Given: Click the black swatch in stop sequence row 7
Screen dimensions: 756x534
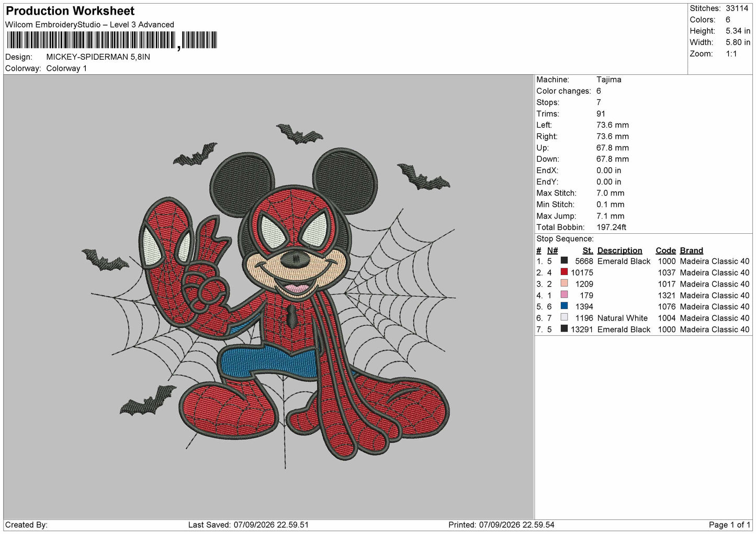Looking at the screenshot, I should pyautogui.click(x=564, y=328).
